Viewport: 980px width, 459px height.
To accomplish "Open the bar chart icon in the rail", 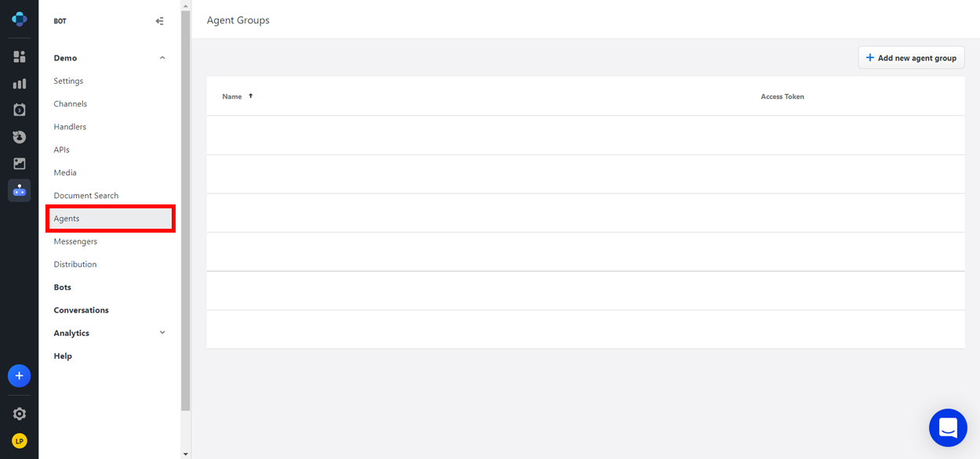I will pyautogui.click(x=20, y=84).
